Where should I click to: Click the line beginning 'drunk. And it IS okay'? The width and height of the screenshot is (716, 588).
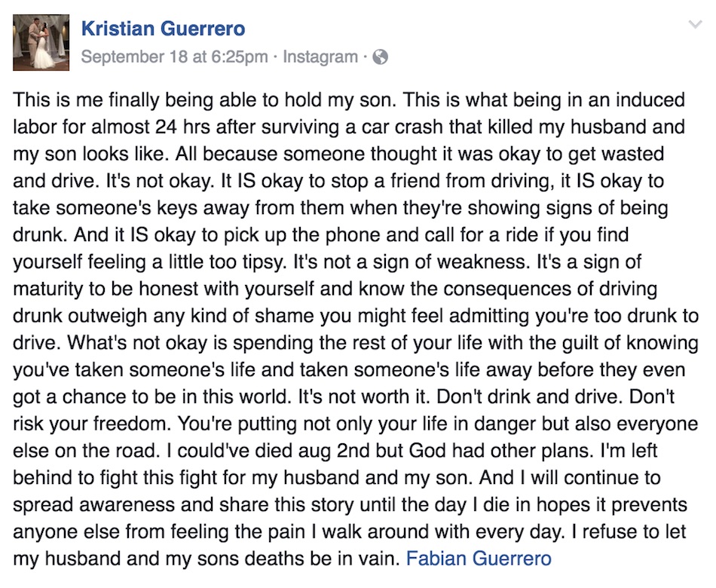[321, 235]
